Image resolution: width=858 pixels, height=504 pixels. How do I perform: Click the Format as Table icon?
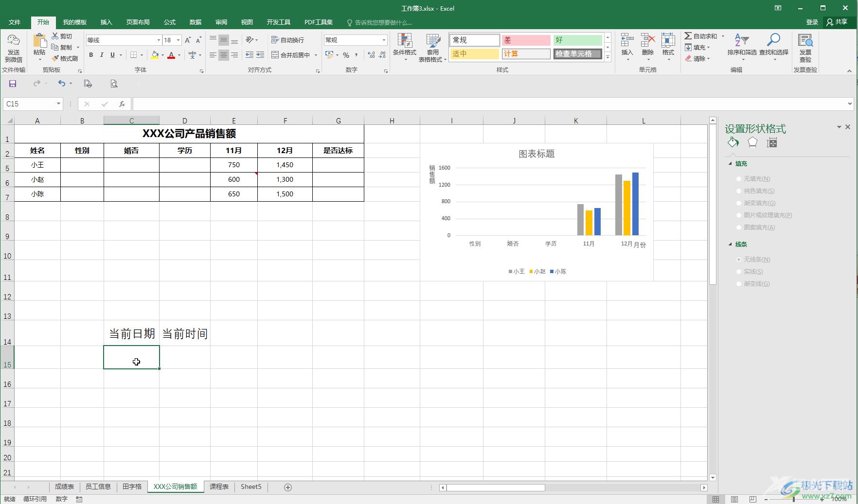point(433,41)
